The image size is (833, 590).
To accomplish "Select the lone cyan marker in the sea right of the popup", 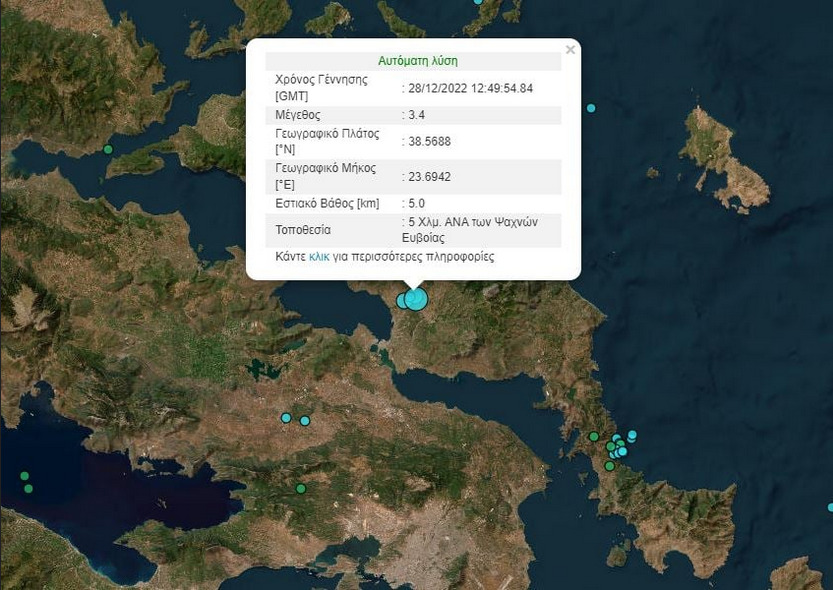I will 591,108.
